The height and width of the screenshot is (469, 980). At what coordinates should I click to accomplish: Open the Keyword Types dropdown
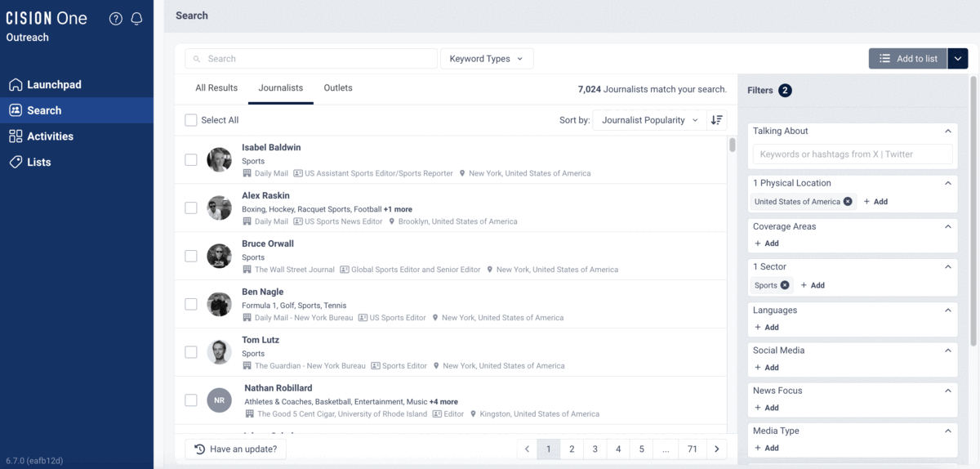(x=487, y=59)
